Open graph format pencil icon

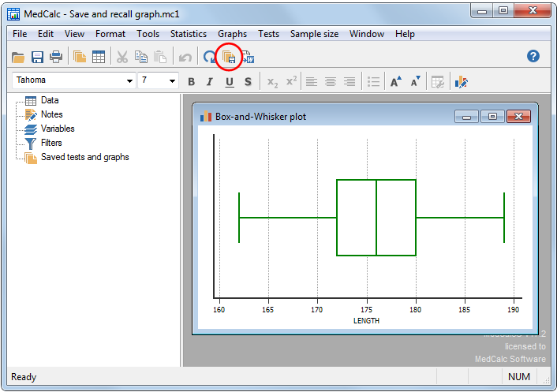coord(461,82)
